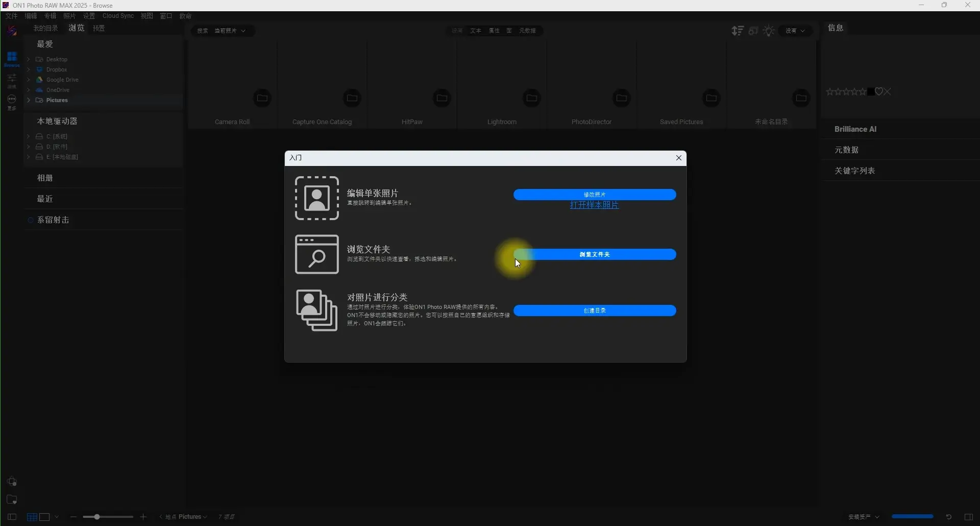
Task: Click the sort order icon in toolbar
Action: click(737, 31)
